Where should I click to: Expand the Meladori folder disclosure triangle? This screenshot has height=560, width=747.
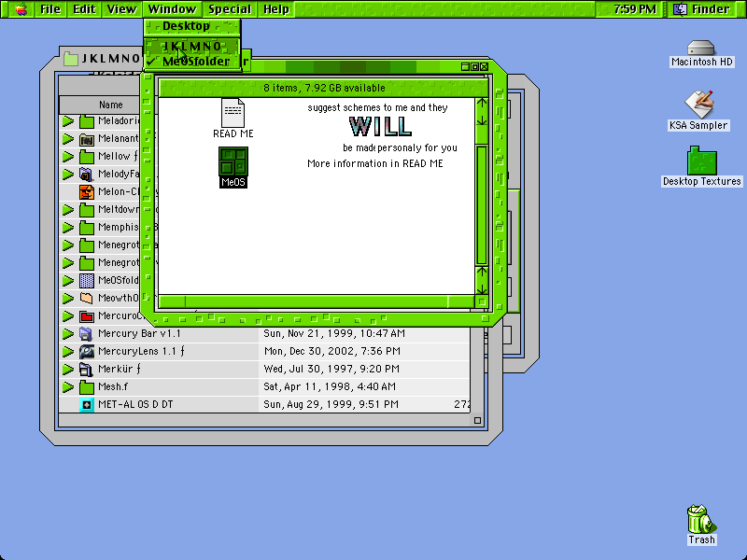point(68,121)
